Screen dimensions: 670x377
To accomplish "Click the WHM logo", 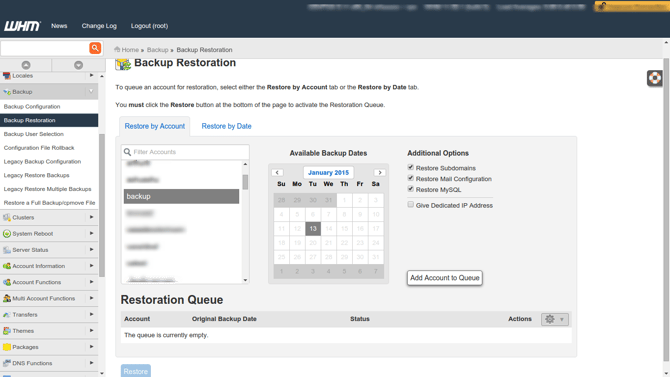I will click(x=22, y=26).
